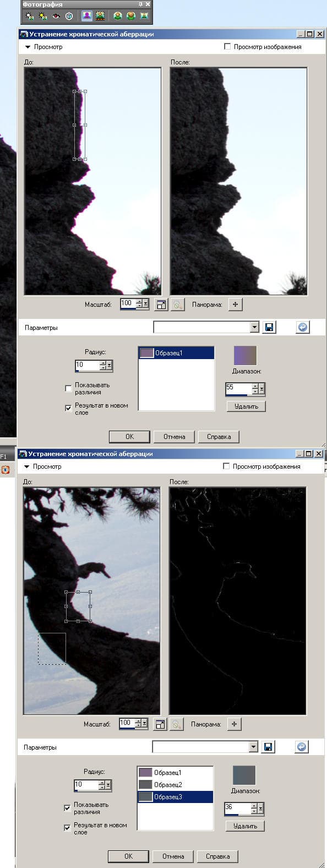
Task: Click the sample box on the rock edge in the До preview
Action: tap(80, 125)
